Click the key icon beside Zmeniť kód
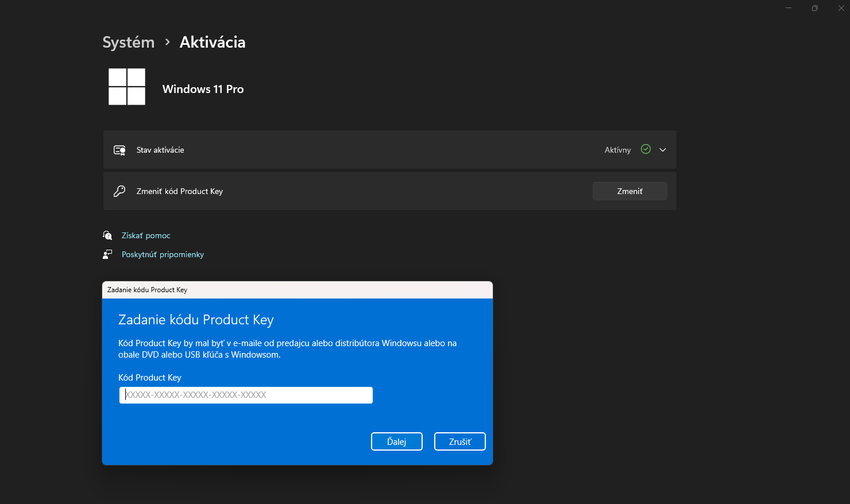The height and width of the screenshot is (504, 850). (119, 191)
